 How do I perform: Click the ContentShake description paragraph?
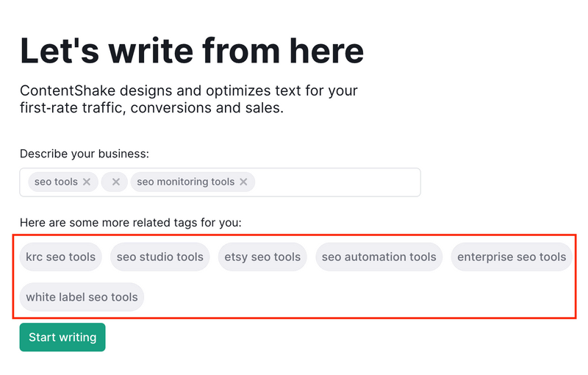[x=189, y=99]
